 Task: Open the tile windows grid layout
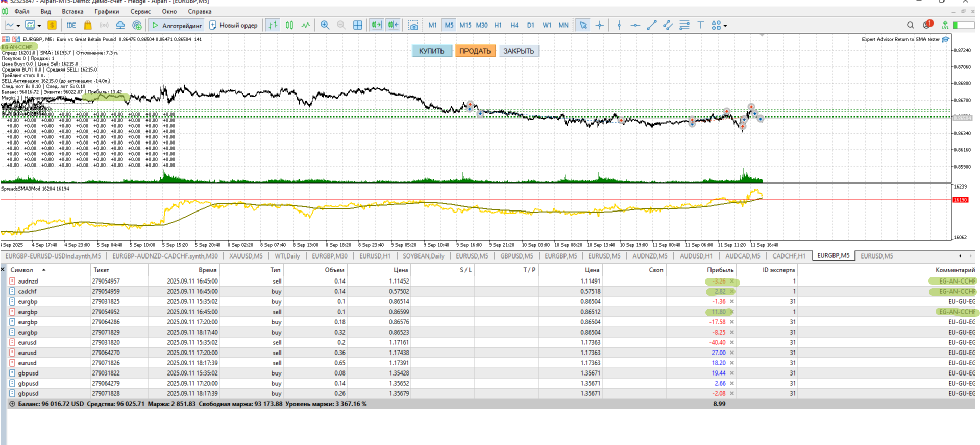point(358,25)
